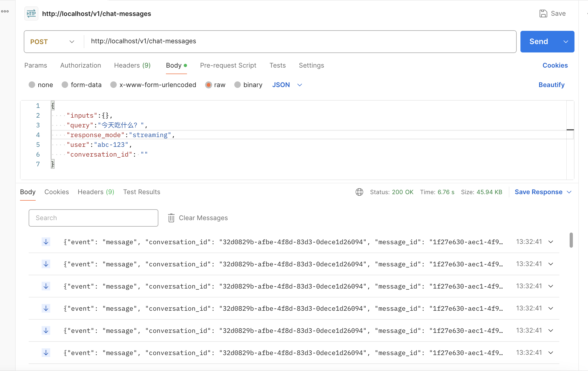Click the HTTP request type icon
Image resolution: width=588 pixels, height=371 pixels.
[31, 14]
